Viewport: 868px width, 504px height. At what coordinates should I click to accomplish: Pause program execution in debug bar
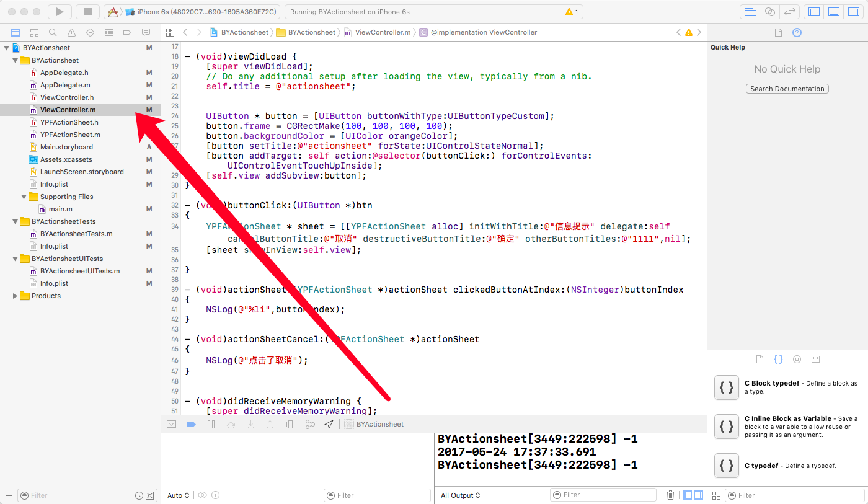coord(211,424)
